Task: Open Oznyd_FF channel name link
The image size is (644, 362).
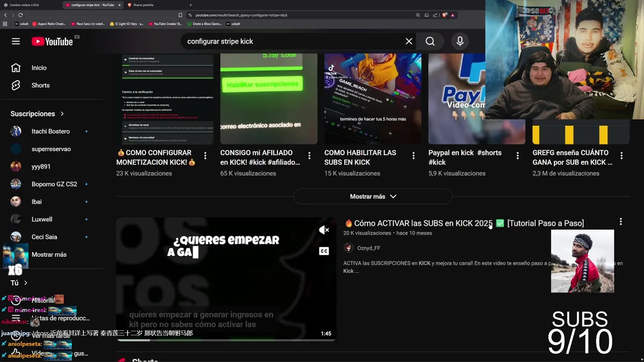Action: 369,248
